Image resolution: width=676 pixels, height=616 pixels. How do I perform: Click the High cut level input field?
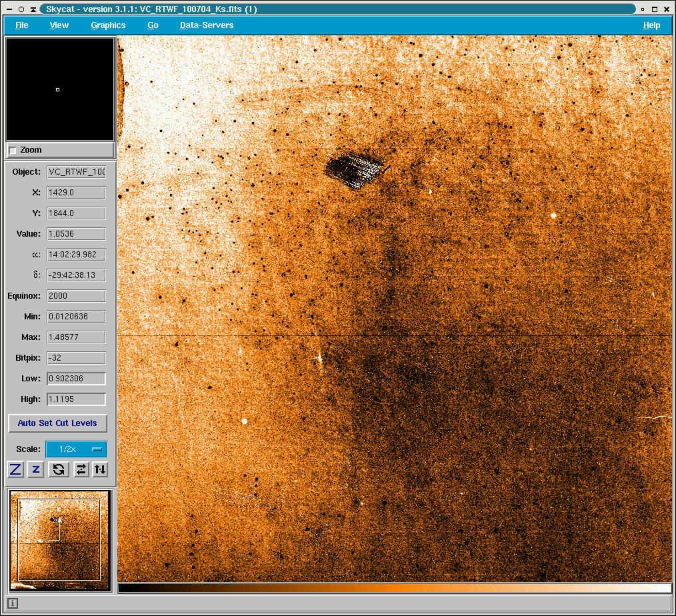[76, 399]
